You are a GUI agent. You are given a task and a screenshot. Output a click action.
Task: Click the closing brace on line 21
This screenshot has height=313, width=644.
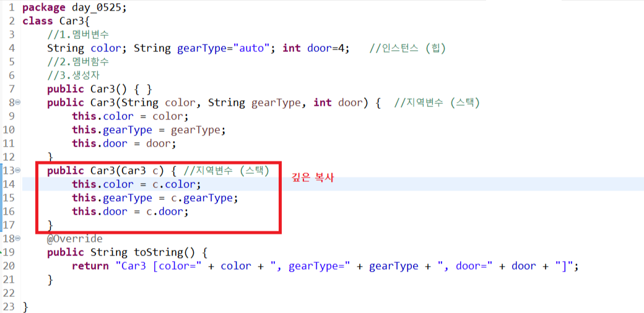click(x=51, y=280)
